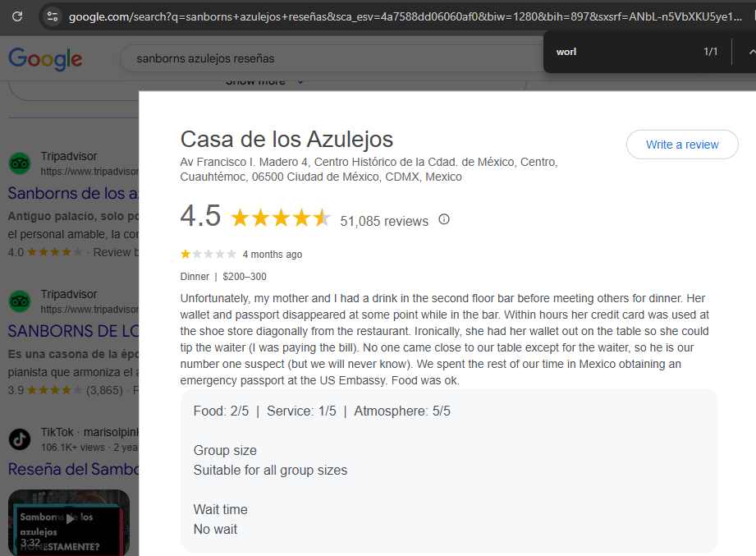Reload the page with the refresh icon

click(17, 16)
